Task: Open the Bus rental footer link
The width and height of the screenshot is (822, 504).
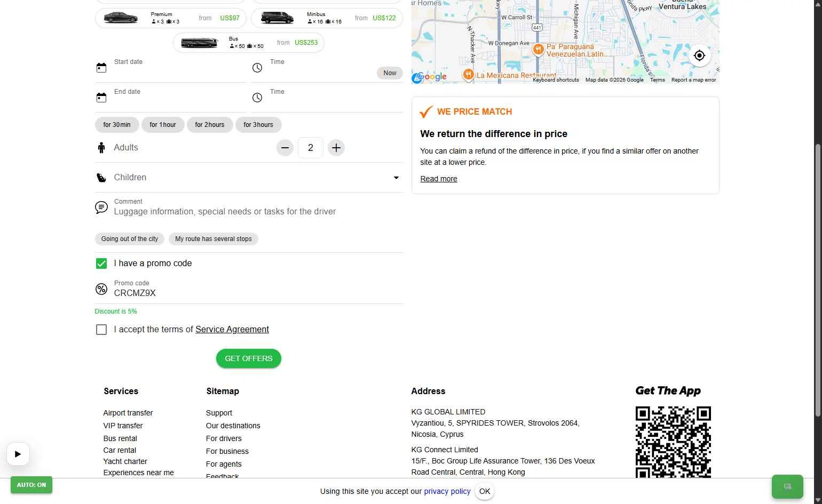Action: (120, 438)
